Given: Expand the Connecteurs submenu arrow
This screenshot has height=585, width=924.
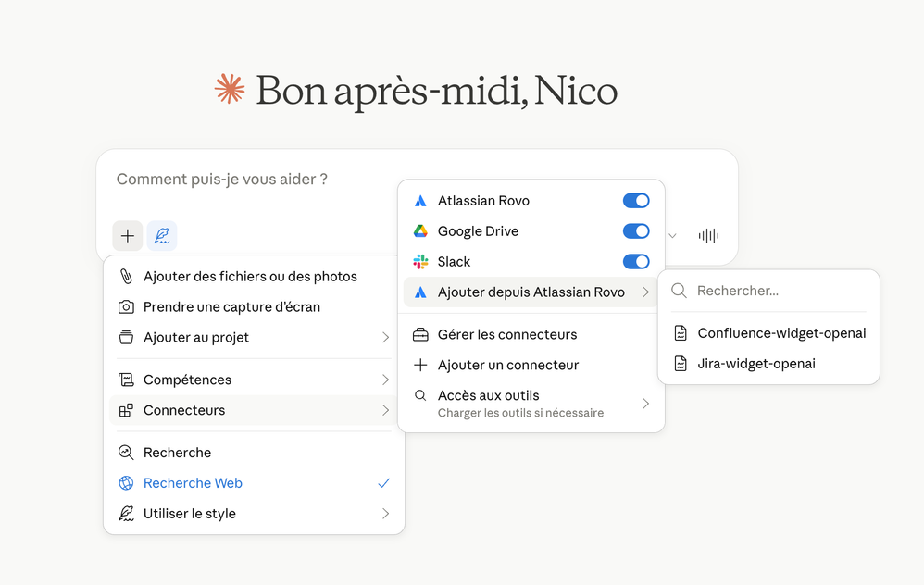Looking at the screenshot, I should pos(385,410).
